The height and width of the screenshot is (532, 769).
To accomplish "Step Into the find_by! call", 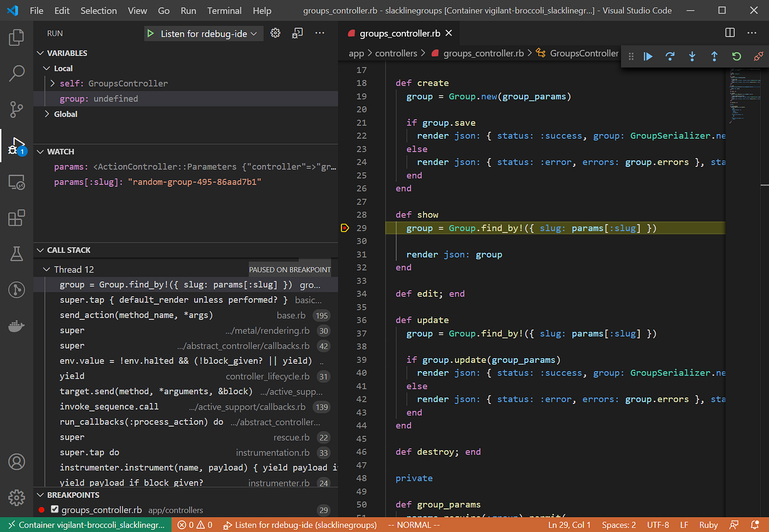I will pos(692,56).
